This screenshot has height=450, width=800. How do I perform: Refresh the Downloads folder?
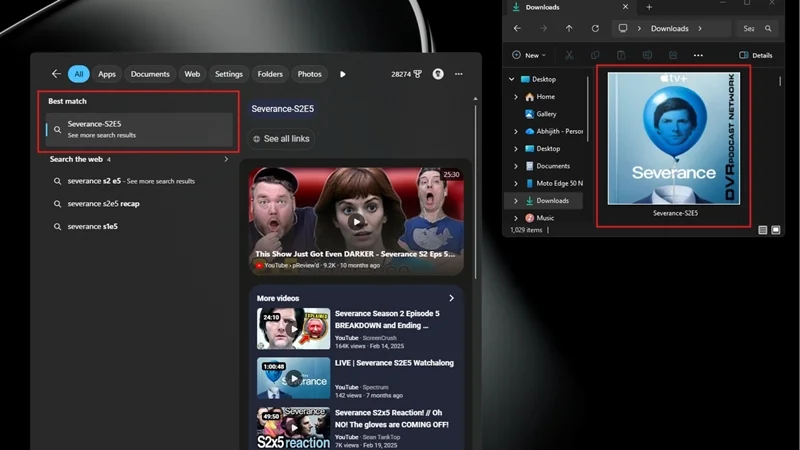pyautogui.click(x=595, y=29)
